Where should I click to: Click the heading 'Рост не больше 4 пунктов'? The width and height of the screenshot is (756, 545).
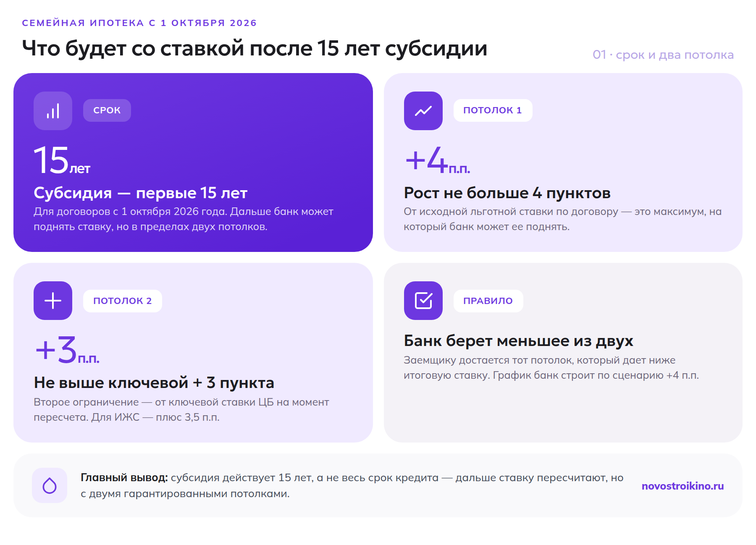coord(507,193)
